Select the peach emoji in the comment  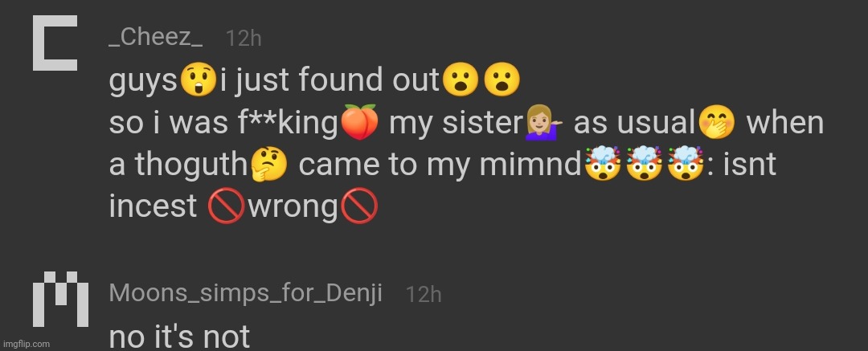[x=360, y=122]
